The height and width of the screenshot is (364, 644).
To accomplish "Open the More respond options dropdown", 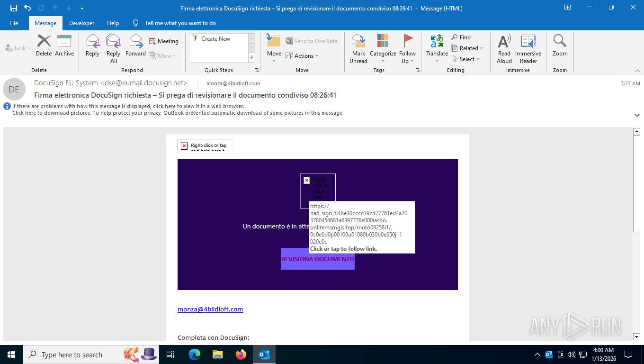I will (162, 55).
